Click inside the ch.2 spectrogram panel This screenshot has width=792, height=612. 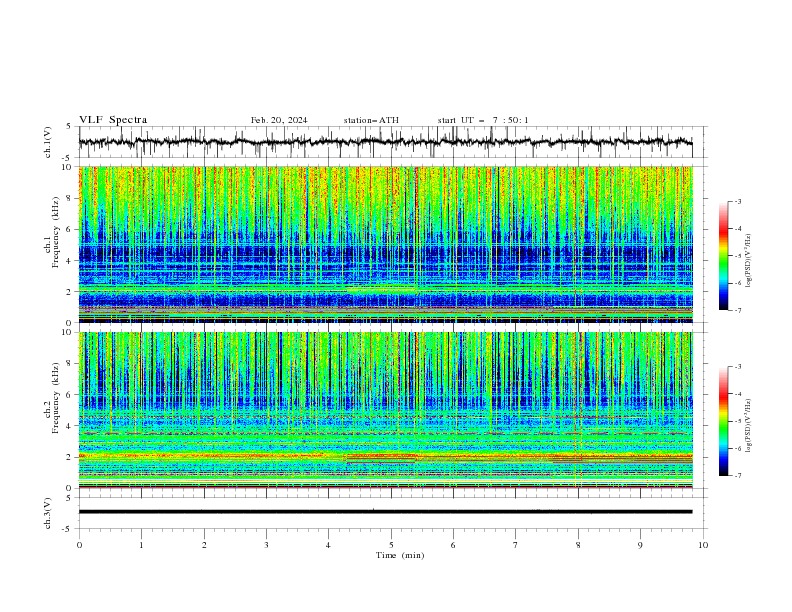coord(385,410)
